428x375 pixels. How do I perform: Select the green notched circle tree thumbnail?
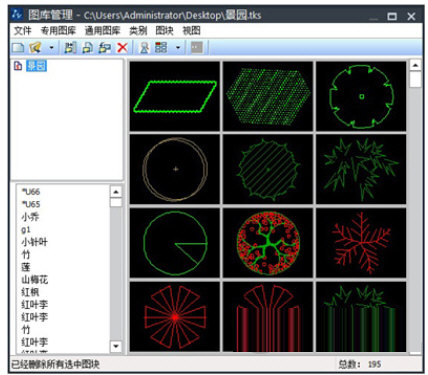pos(361,96)
